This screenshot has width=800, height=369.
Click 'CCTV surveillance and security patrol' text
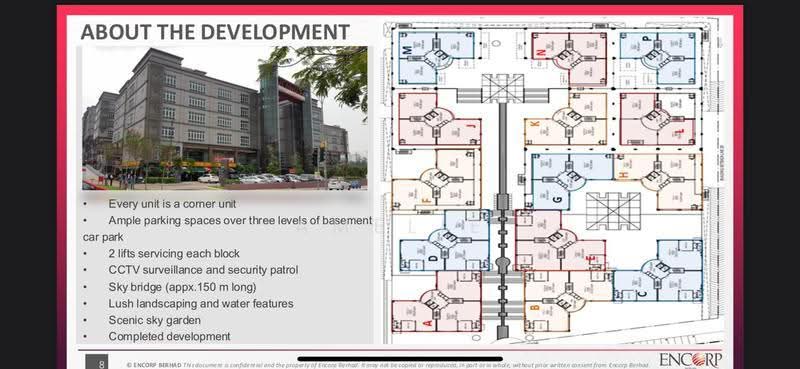coord(203,270)
